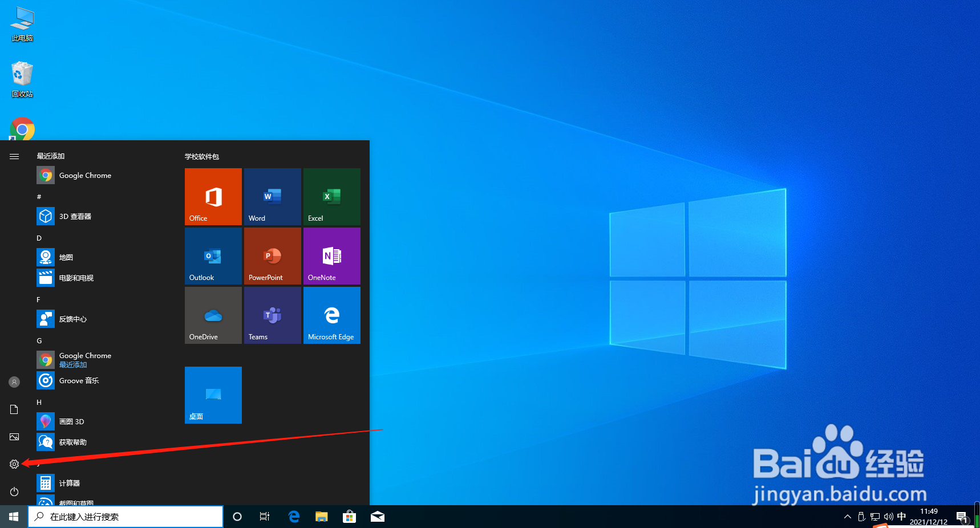Open 获取帮助 for Windows help
The width and height of the screenshot is (980, 528).
pyautogui.click(x=72, y=441)
